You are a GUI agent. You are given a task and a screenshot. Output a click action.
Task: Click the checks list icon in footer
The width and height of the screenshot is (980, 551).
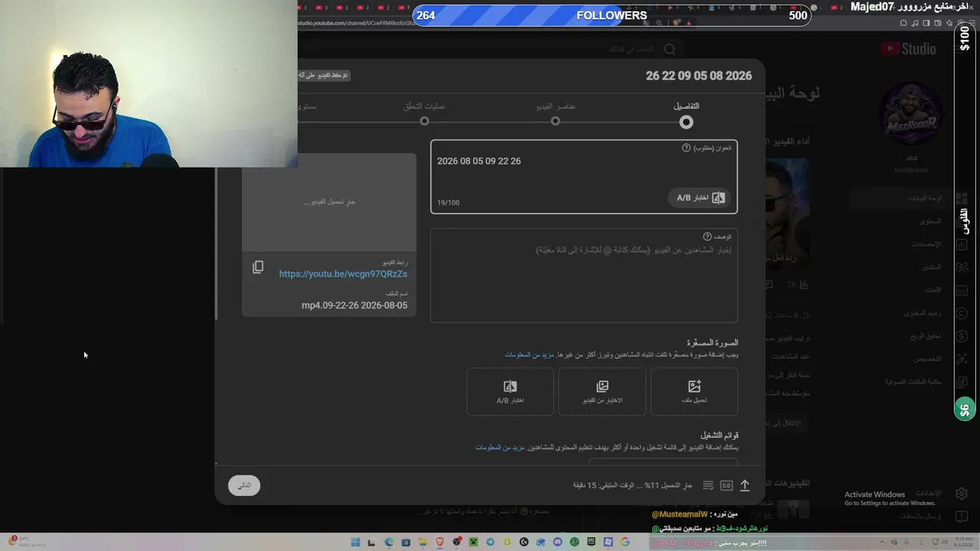(708, 485)
